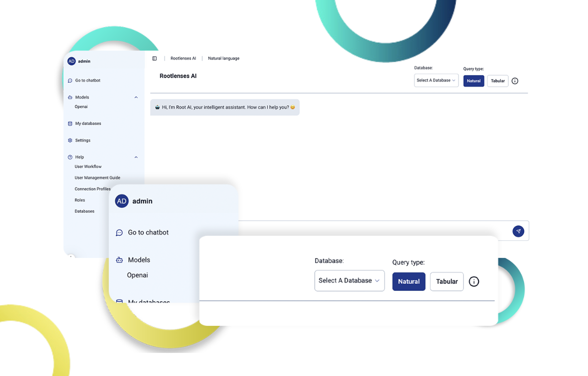The width and height of the screenshot is (588, 376).
Task: Open the User Workflow help page
Action: [88, 166]
